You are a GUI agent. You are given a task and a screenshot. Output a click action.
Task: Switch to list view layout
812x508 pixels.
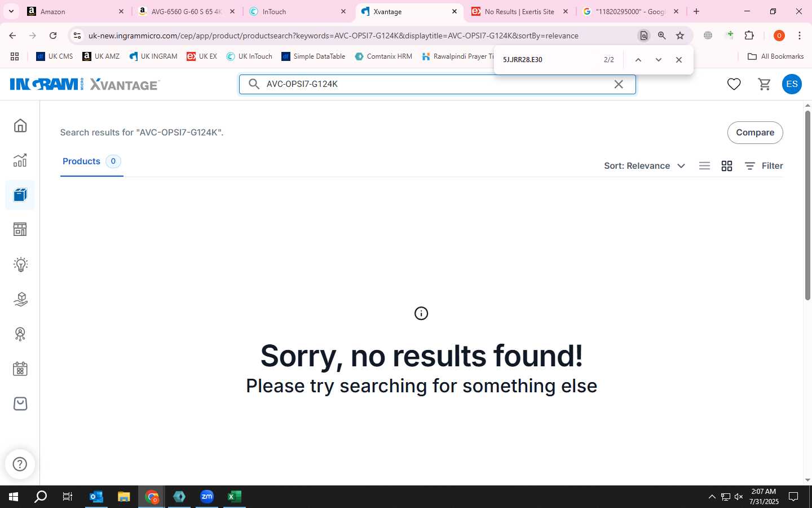tap(704, 166)
